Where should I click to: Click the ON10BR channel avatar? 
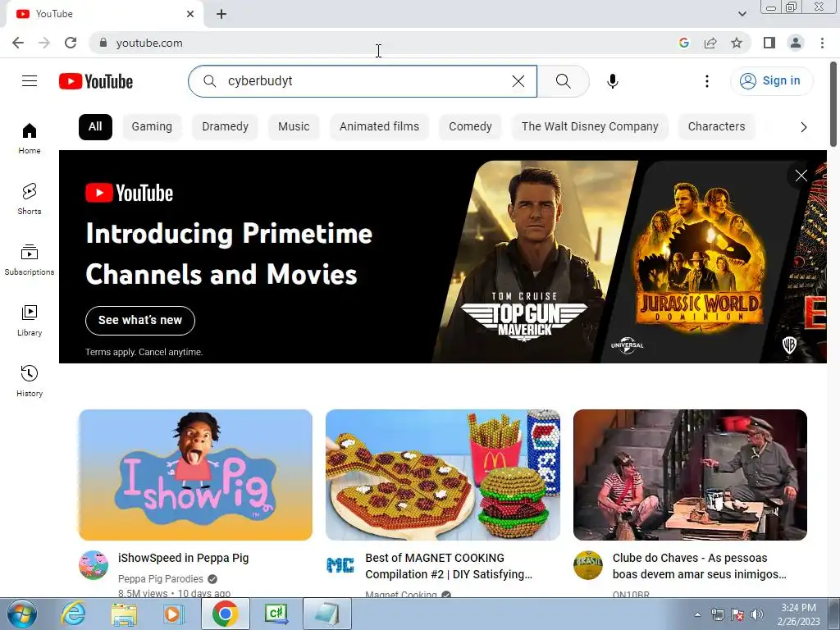click(x=587, y=564)
